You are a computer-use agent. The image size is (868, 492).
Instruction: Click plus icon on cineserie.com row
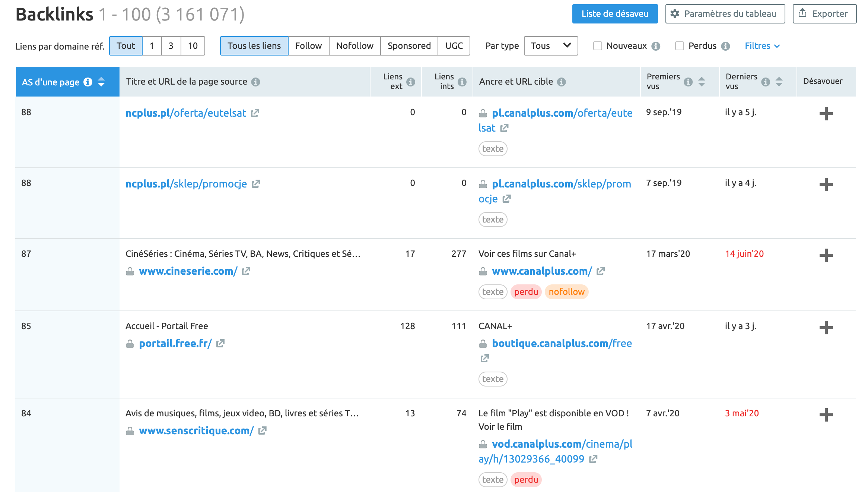click(x=826, y=255)
